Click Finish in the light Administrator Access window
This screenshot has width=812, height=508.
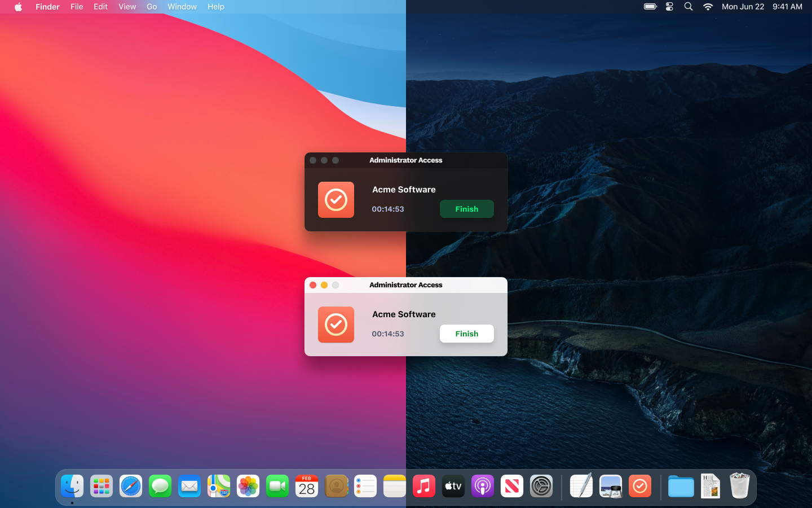tap(466, 334)
